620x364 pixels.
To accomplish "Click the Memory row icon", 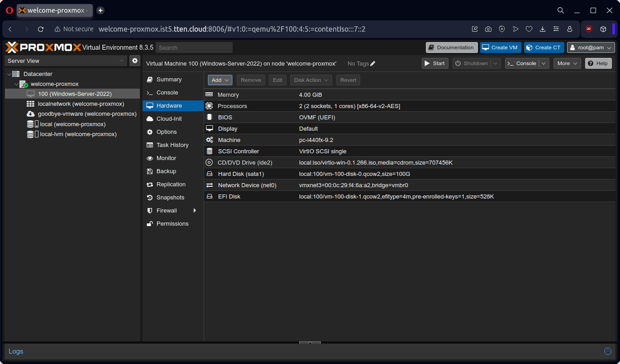I will [x=209, y=95].
